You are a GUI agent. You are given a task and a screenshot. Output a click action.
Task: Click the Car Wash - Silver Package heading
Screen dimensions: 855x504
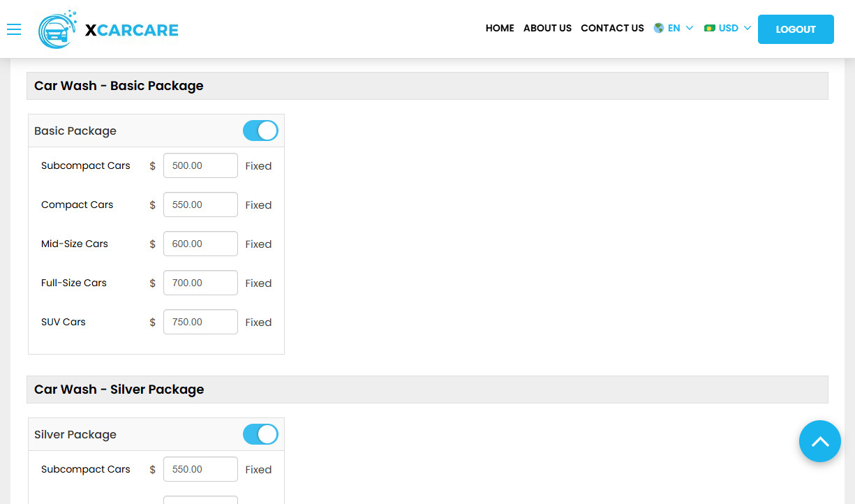119,390
